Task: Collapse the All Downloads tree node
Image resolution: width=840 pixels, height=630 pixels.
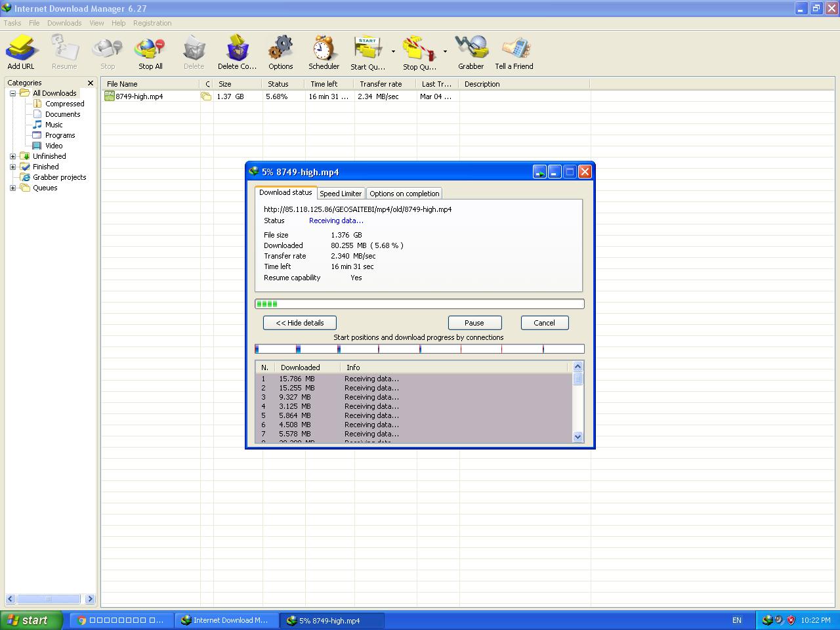Action: click(12, 93)
